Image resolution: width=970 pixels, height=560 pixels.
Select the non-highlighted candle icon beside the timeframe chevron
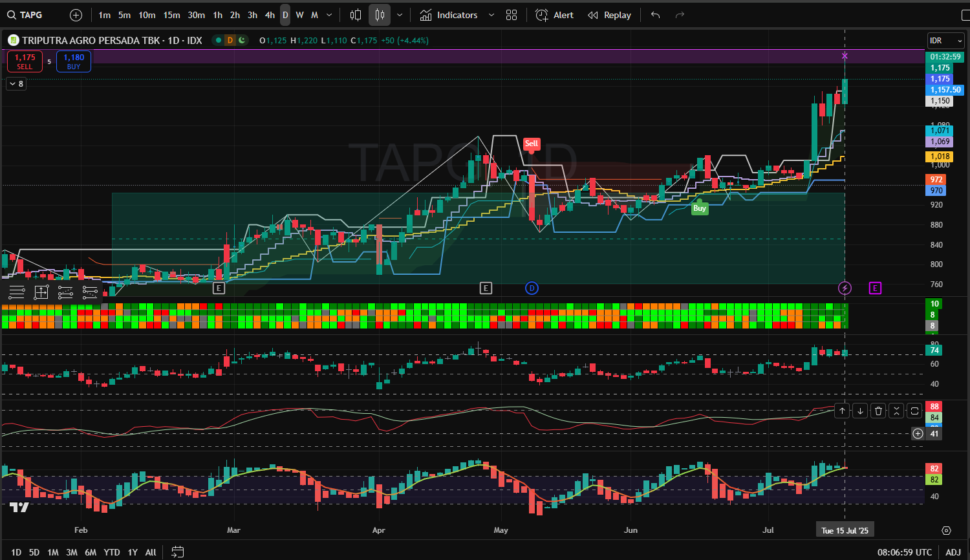(x=355, y=15)
